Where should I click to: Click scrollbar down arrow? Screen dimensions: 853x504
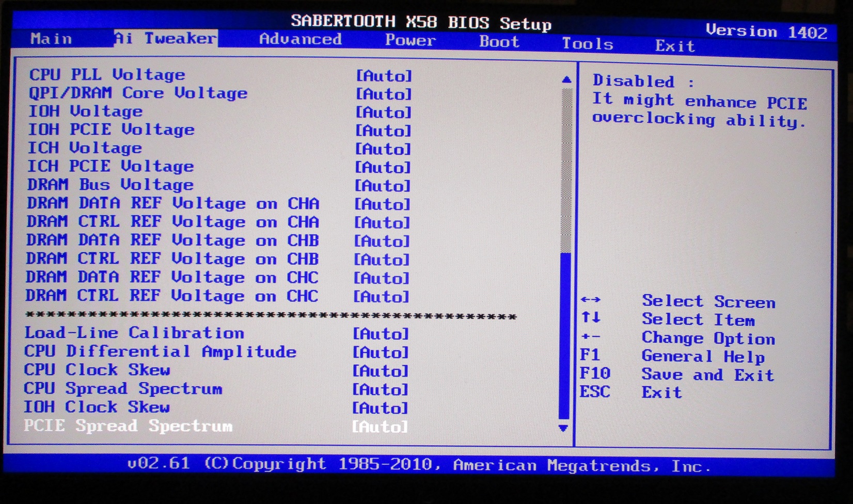[x=563, y=428]
